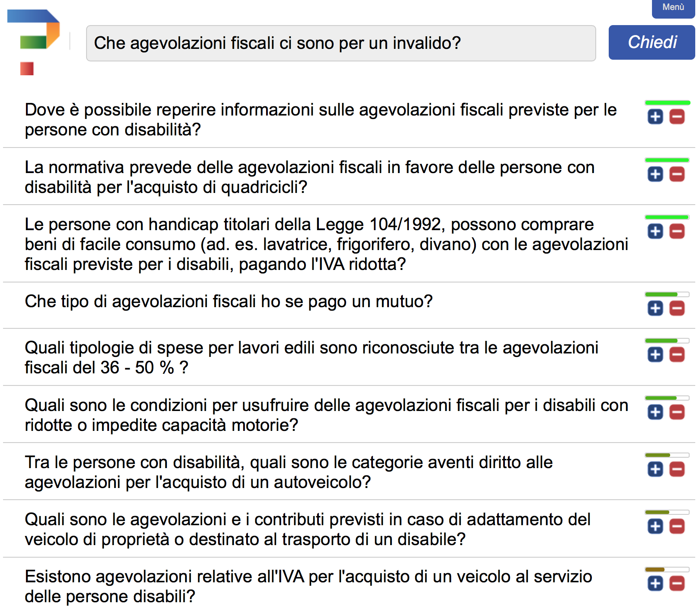Click plus icon for adattamento del veicolo question

pos(655,526)
